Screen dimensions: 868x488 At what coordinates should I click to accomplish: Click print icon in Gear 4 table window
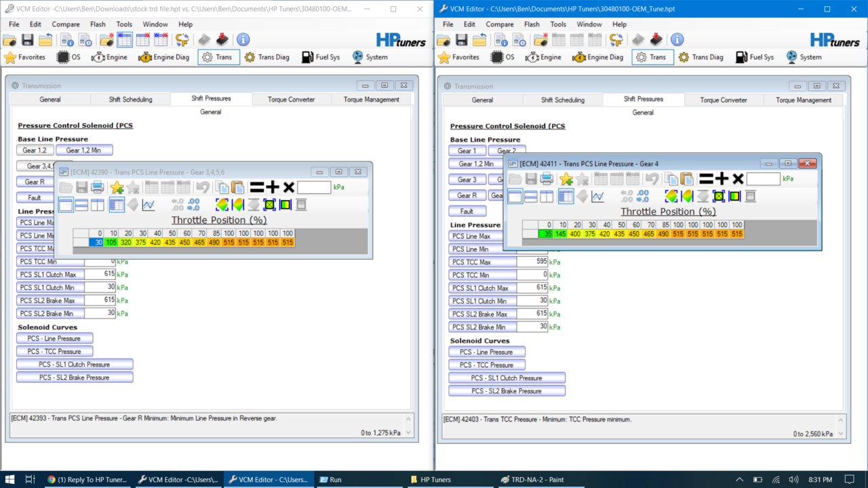point(547,179)
